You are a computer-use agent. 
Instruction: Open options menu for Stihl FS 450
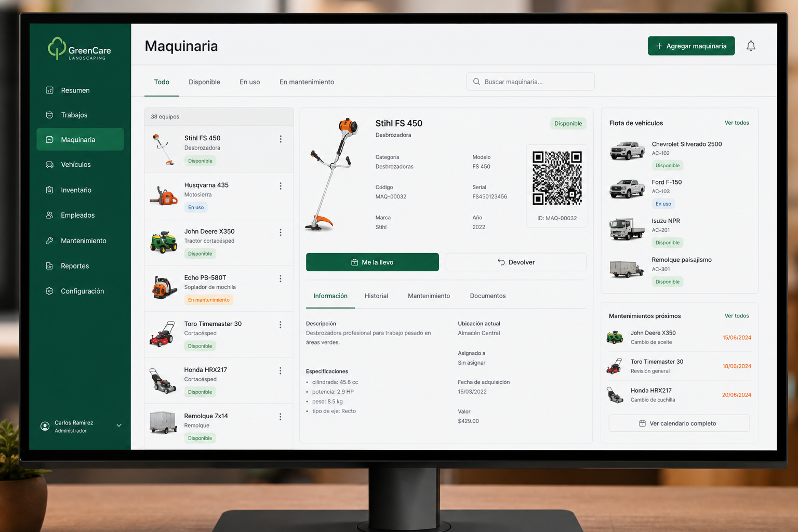tap(281, 139)
